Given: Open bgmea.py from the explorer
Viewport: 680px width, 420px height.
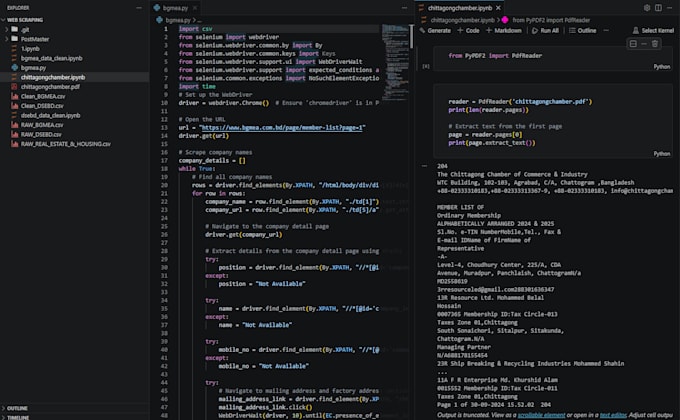Looking at the screenshot, I should pyautogui.click(x=33, y=68).
